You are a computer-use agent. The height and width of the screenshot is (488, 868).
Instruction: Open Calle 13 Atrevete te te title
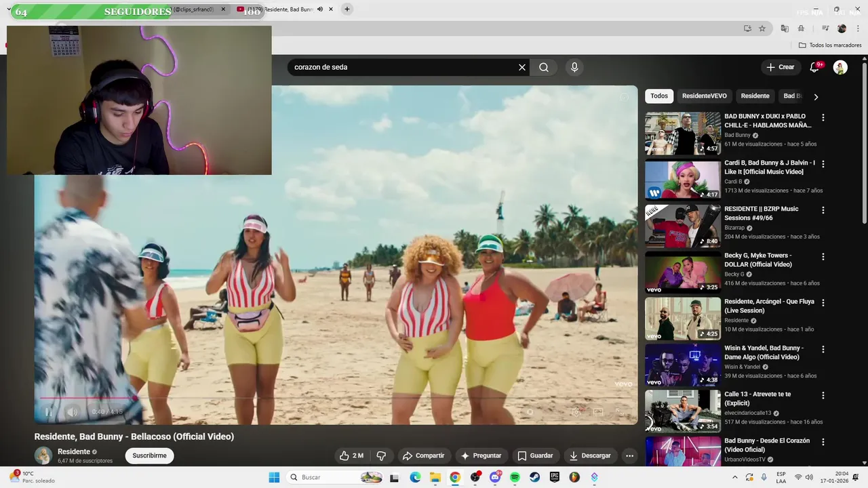click(757, 399)
